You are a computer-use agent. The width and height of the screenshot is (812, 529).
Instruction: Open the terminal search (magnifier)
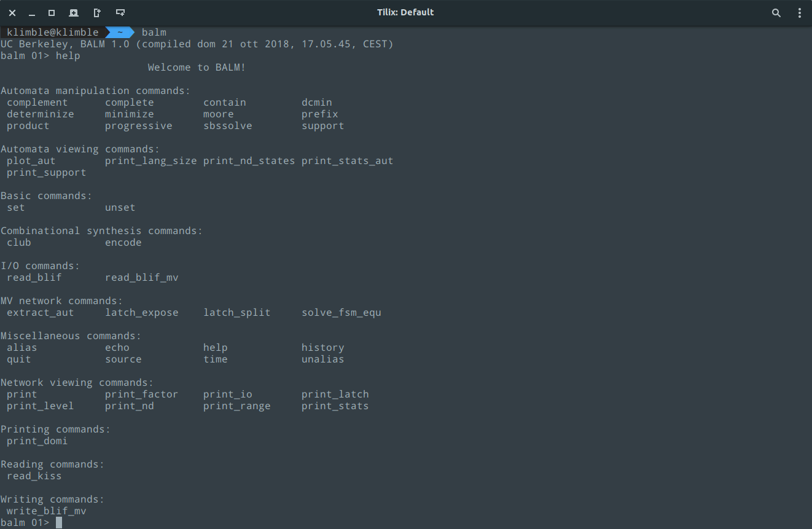click(x=776, y=13)
